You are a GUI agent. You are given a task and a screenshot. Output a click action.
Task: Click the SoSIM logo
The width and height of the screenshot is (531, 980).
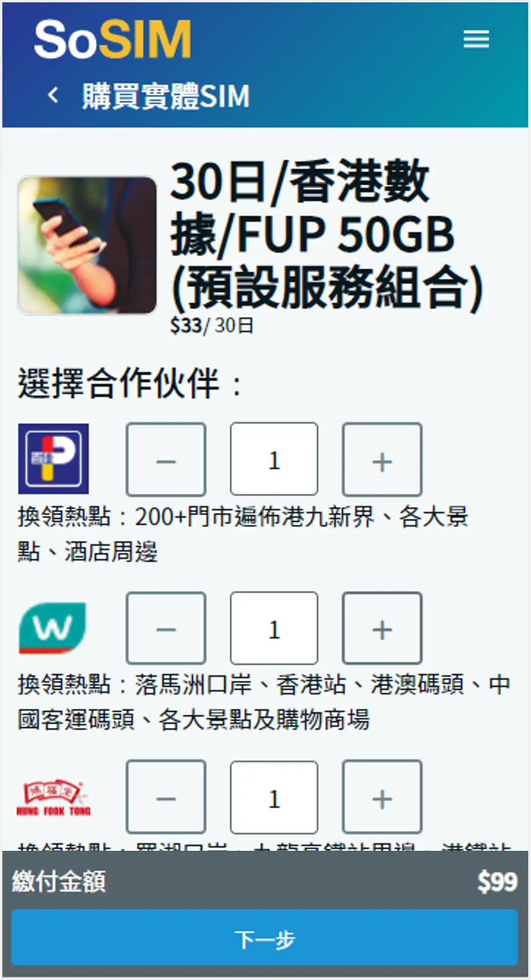point(113,39)
